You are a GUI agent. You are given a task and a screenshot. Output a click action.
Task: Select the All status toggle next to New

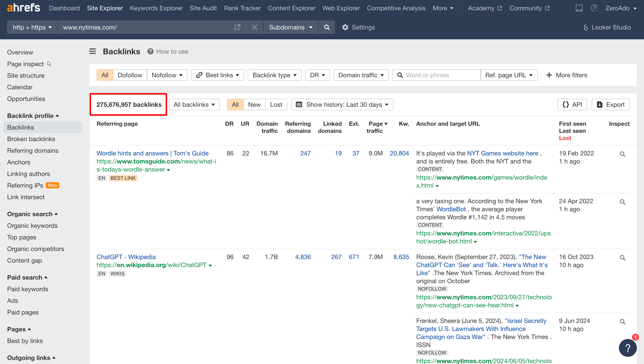point(235,105)
